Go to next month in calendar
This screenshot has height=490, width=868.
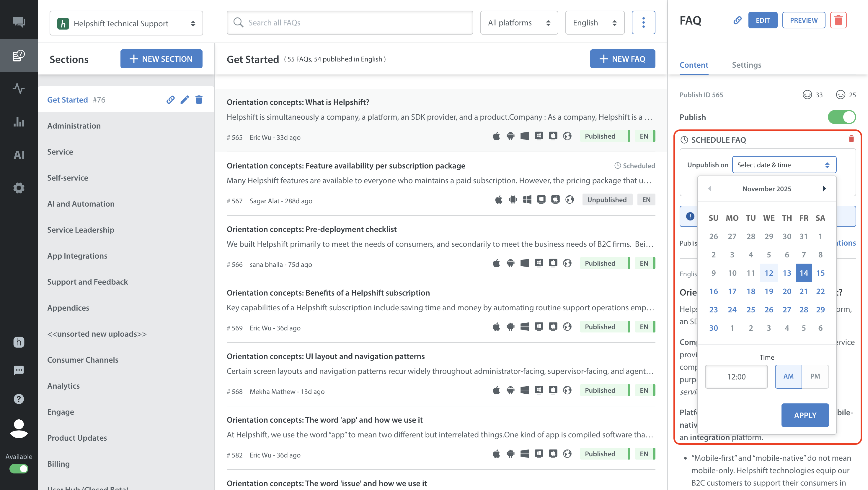(824, 189)
